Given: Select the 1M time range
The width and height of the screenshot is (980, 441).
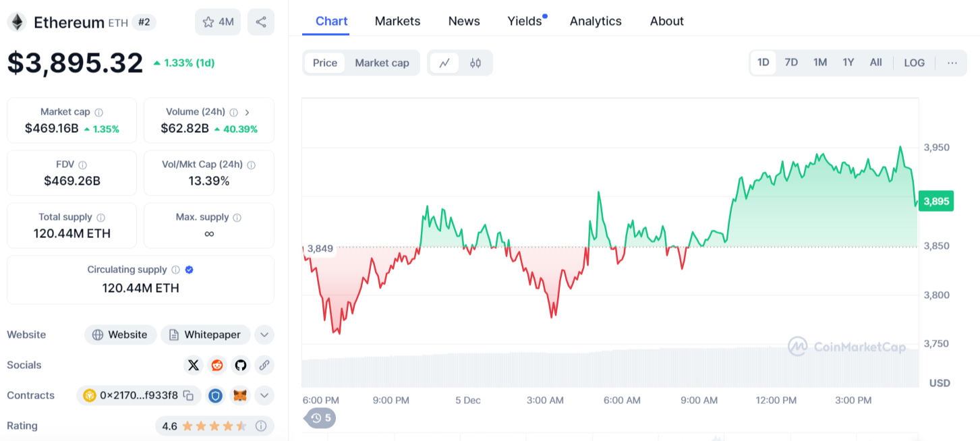Looking at the screenshot, I should tap(820, 63).
